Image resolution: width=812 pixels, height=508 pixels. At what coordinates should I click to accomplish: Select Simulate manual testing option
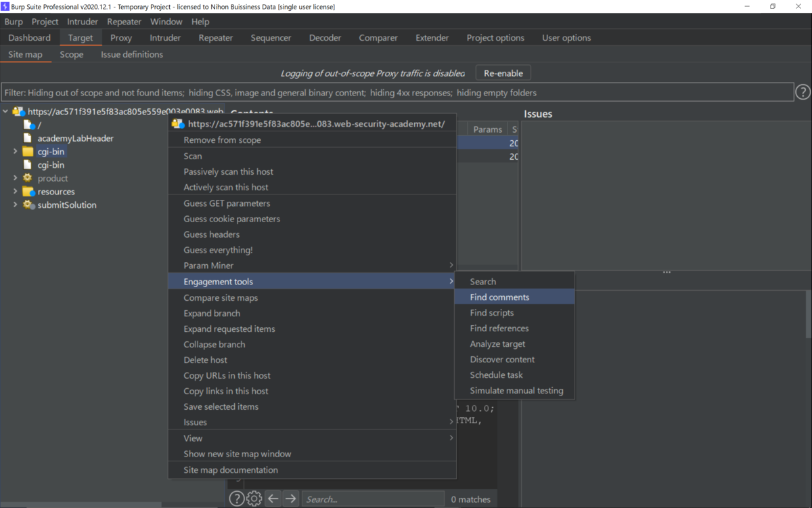pos(514,391)
